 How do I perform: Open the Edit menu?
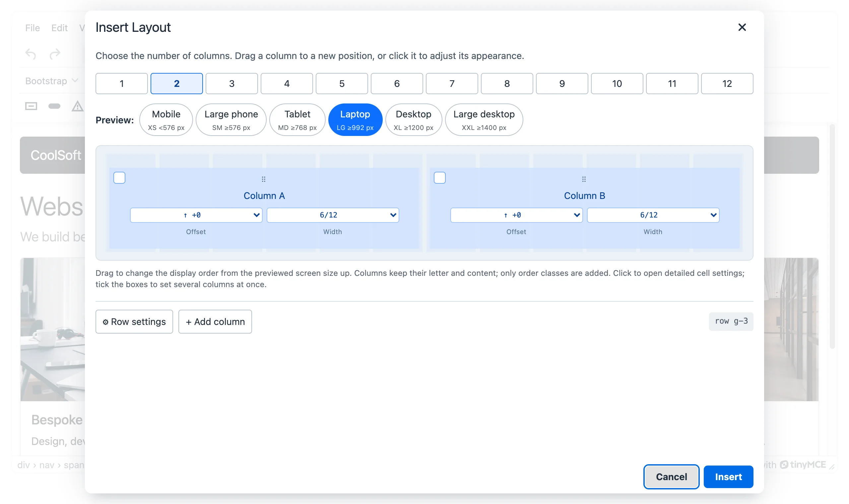[x=59, y=28]
